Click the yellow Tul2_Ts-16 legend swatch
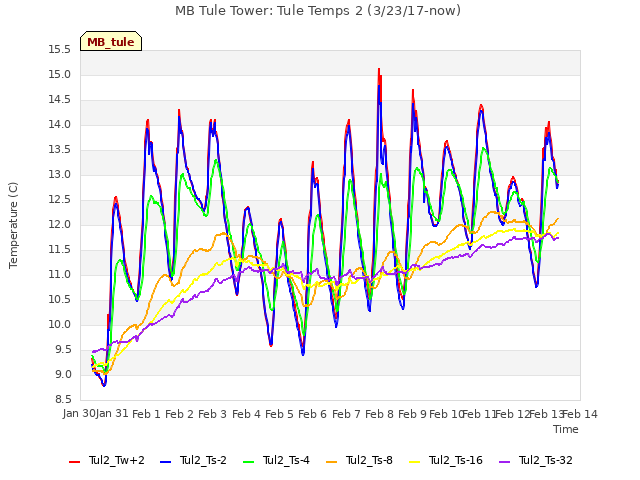The width and height of the screenshot is (640, 480). point(414,462)
